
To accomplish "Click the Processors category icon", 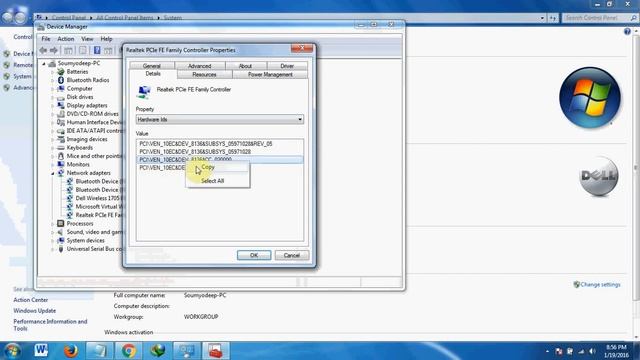I will pos(61,223).
